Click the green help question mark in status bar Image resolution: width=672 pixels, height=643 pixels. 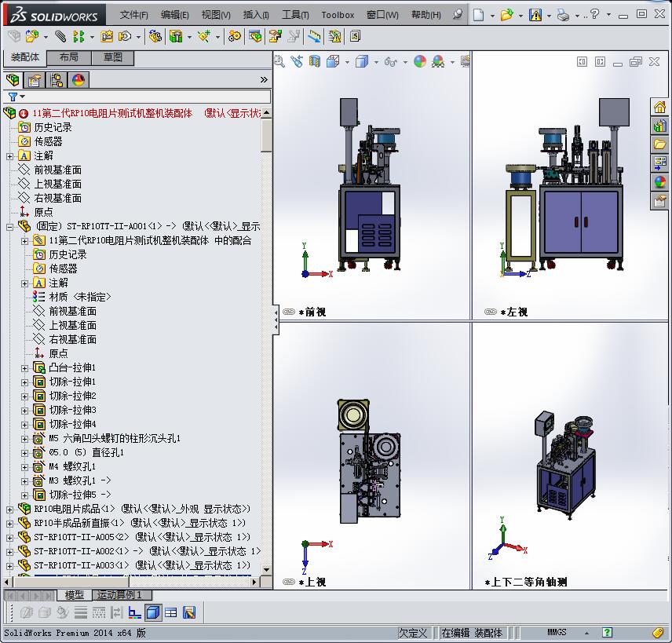[x=607, y=632]
